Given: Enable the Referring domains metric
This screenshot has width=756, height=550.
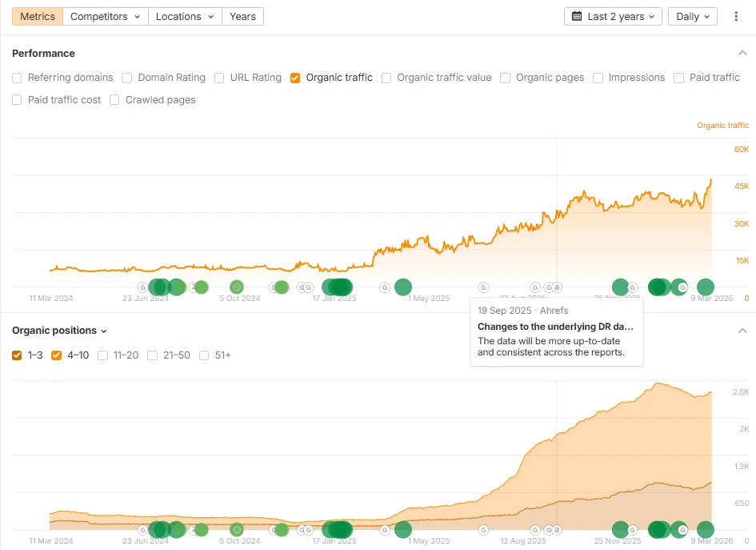Looking at the screenshot, I should pyautogui.click(x=18, y=78).
